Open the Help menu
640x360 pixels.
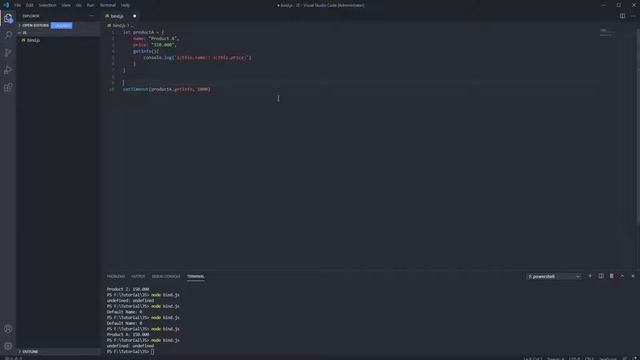click(125, 5)
